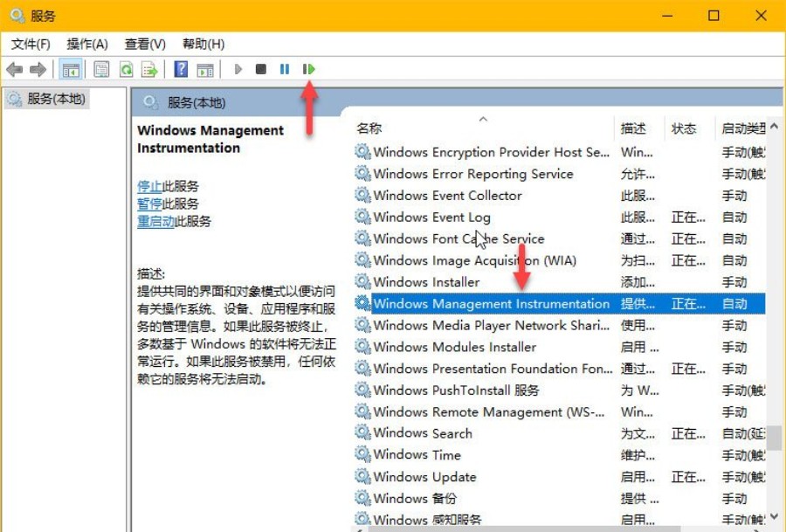786x532 pixels.
Task: Click the Start Service play icon
Action: (x=238, y=69)
